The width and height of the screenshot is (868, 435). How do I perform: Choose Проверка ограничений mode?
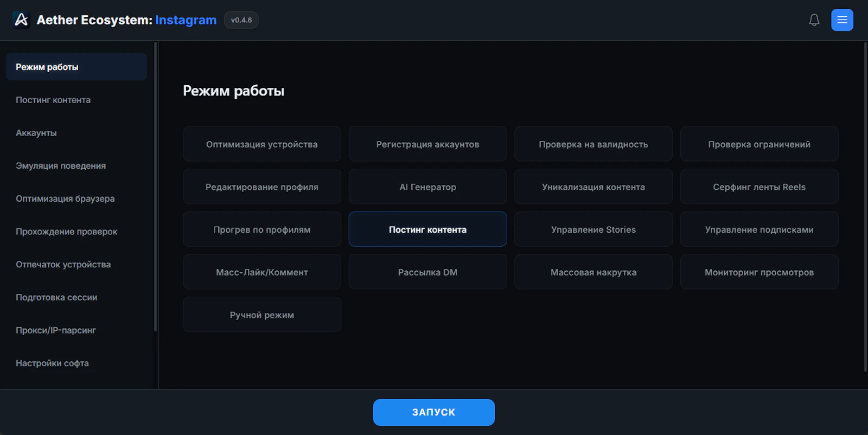coord(759,144)
